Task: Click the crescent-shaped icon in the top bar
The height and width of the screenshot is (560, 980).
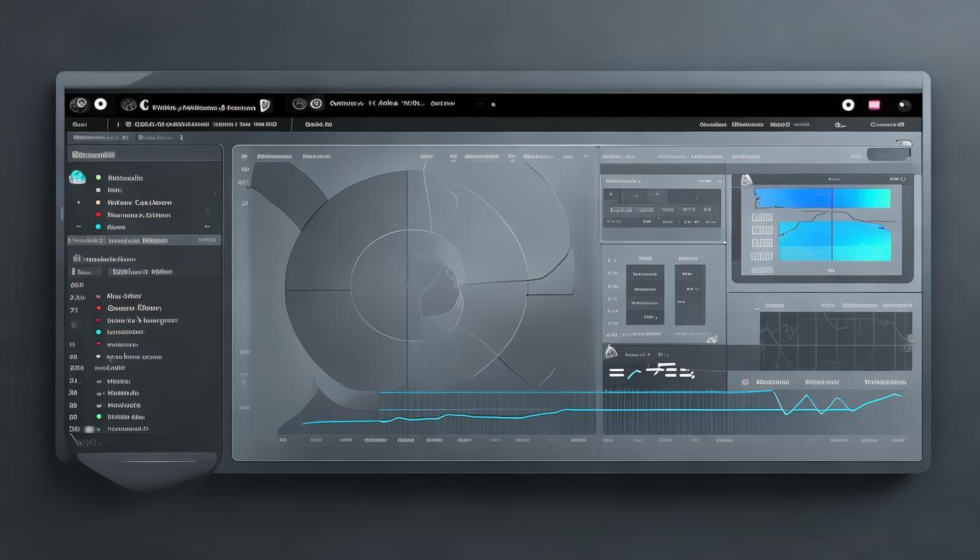Action: (144, 105)
